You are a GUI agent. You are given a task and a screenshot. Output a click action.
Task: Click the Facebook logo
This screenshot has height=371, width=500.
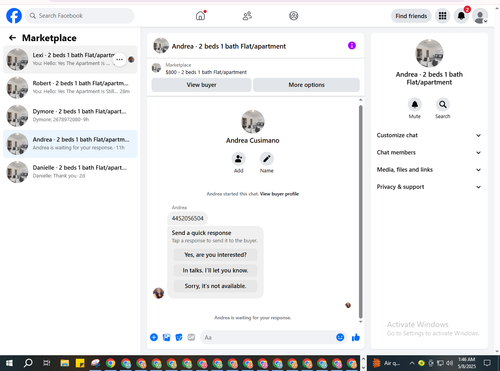pyautogui.click(x=14, y=16)
